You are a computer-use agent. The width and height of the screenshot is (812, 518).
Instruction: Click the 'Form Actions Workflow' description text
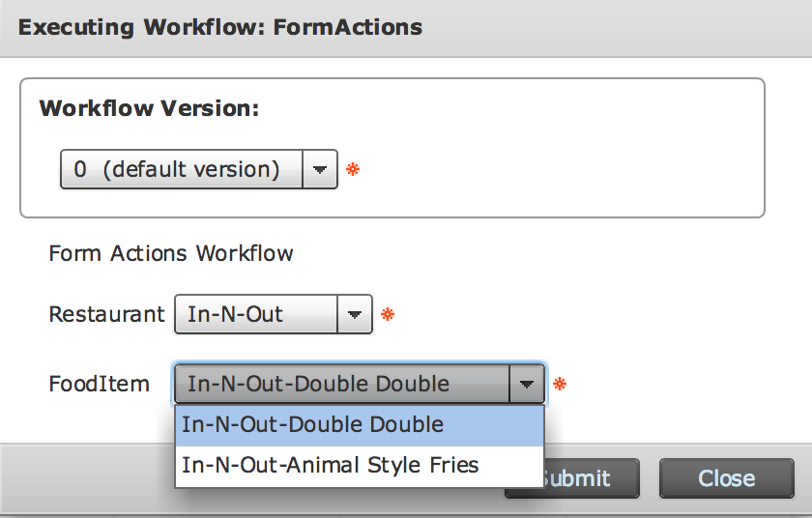[171, 254]
